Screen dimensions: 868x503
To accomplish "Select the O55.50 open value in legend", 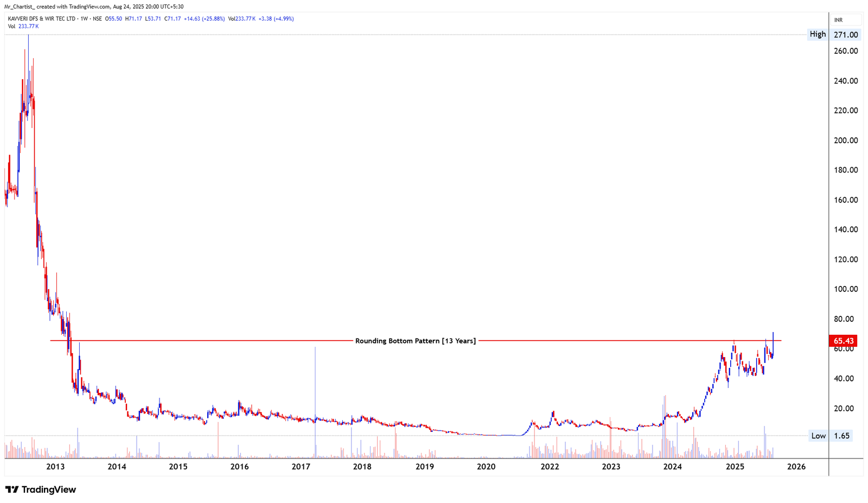I will [113, 18].
